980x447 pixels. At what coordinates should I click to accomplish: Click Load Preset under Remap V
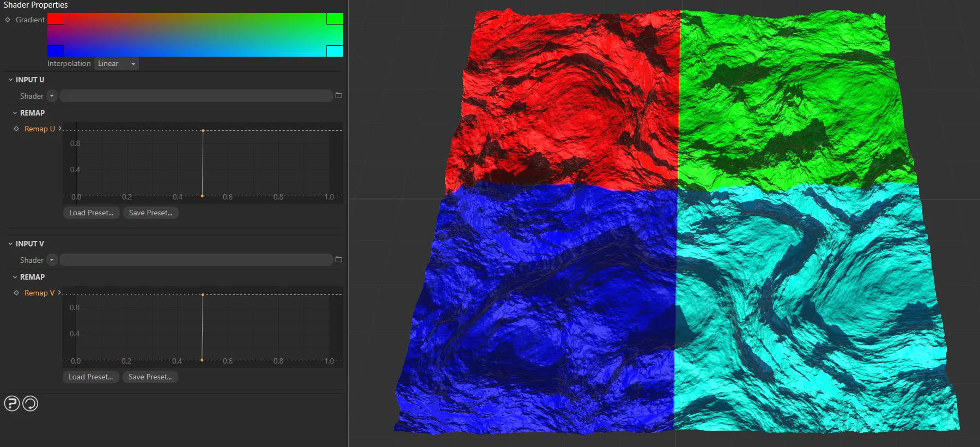click(91, 377)
